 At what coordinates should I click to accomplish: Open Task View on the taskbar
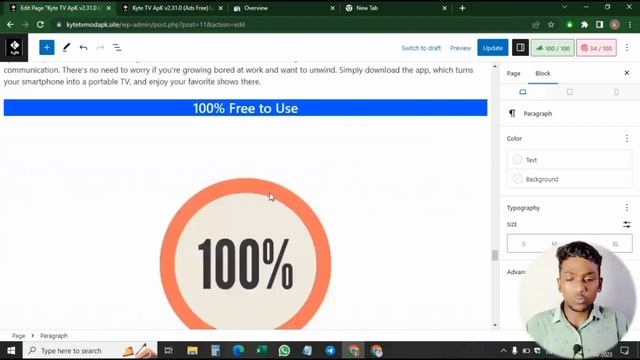168,351
